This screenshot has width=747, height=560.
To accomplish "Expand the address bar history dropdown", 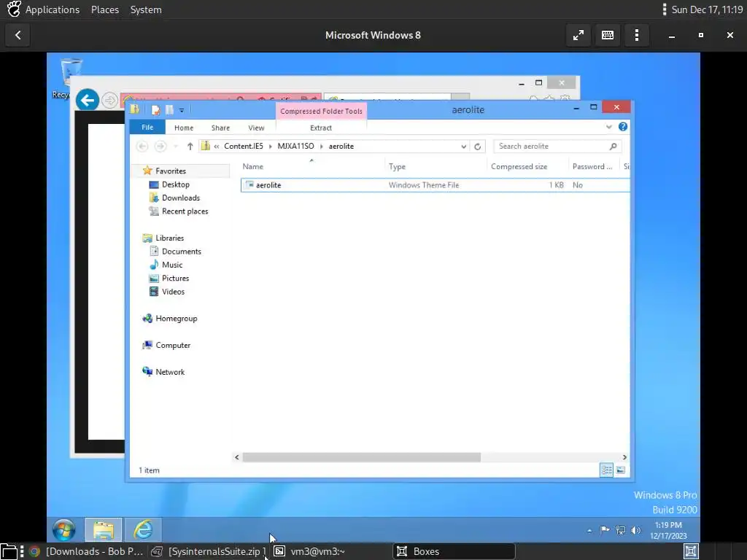I will tap(463, 147).
